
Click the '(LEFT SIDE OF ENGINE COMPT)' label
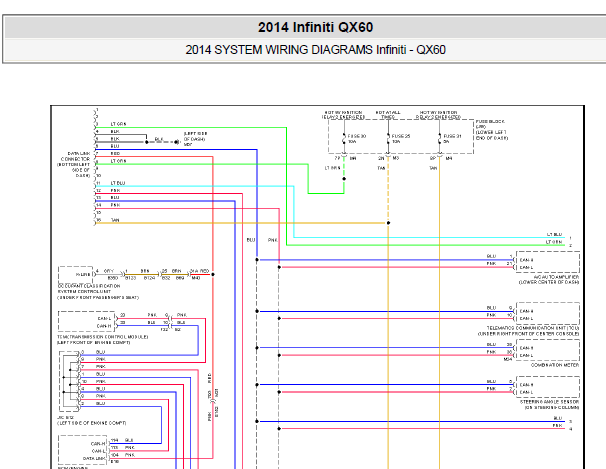pyautogui.click(x=92, y=423)
